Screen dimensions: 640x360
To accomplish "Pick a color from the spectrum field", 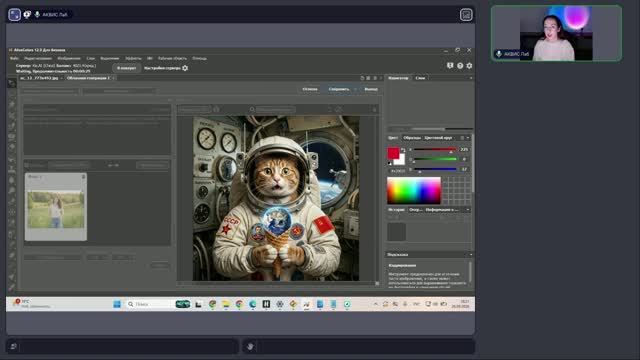I will [x=413, y=191].
